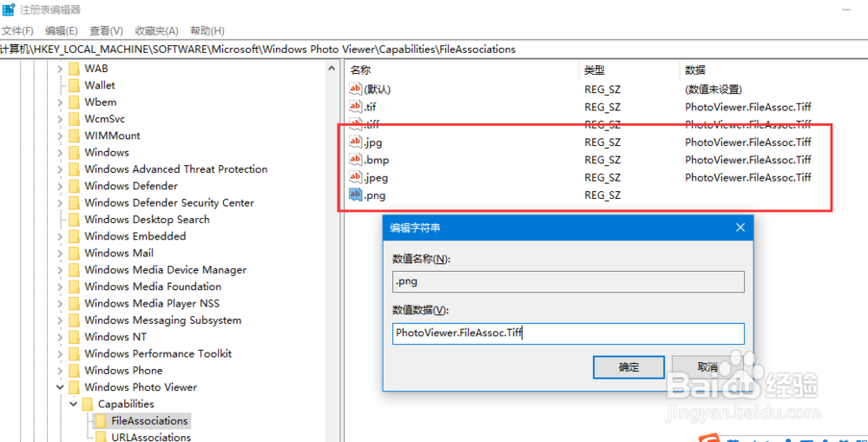Select the .tif string value icon

[355, 107]
